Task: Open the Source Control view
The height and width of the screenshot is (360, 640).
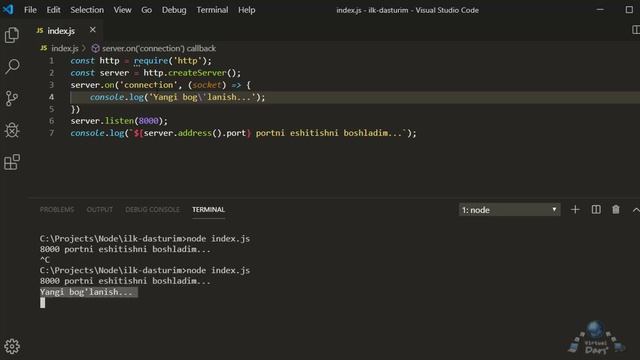Action: pos(12,98)
